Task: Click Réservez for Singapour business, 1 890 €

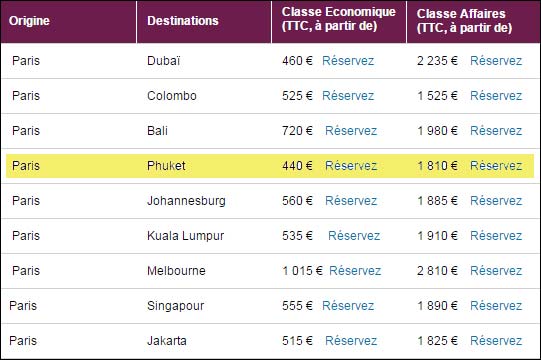Action: click(x=496, y=306)
